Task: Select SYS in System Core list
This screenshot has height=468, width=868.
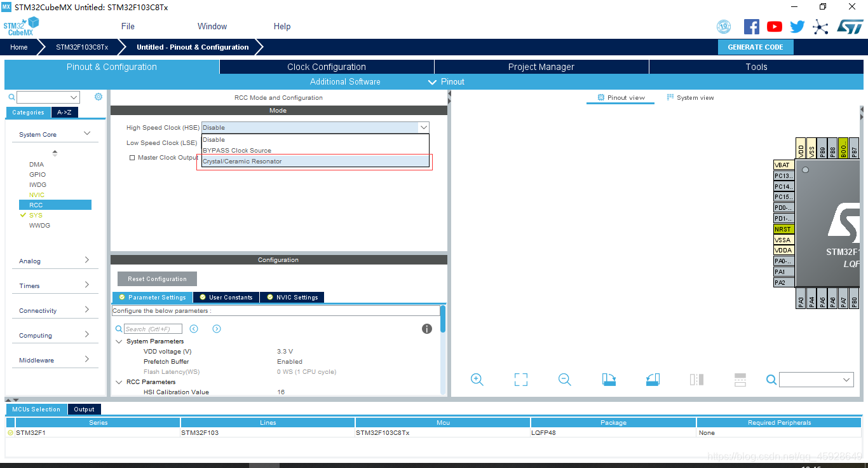Action: [36, 215]
